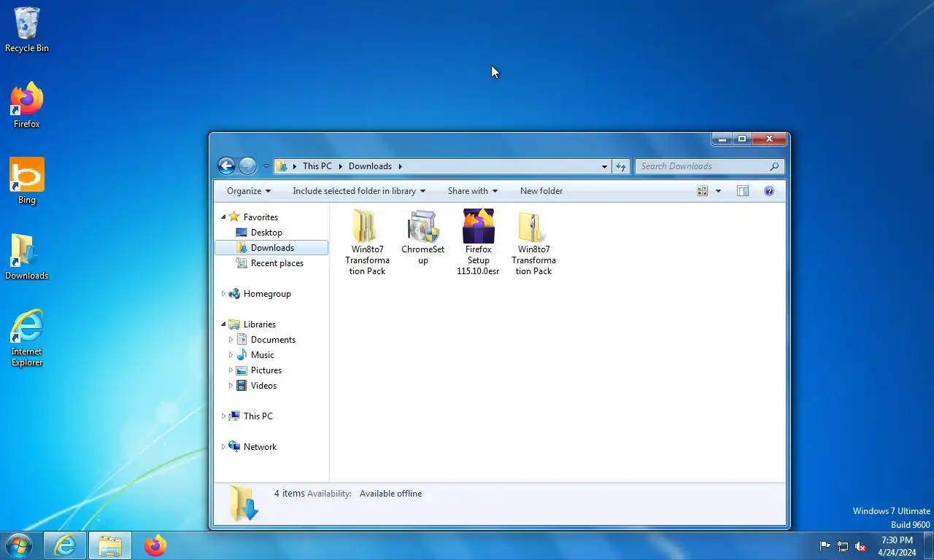Open the arrow after Downloads breadcrumb
The image size is (934, 560).
pos(400,166)
